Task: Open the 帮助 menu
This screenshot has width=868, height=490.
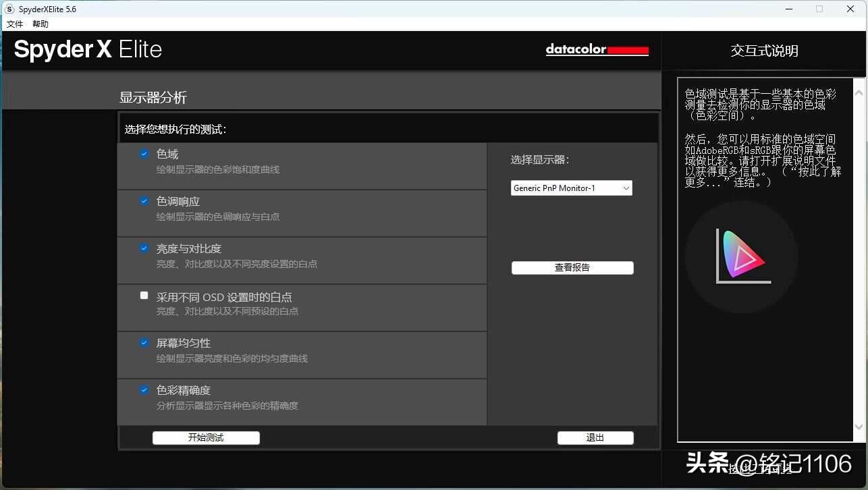Action: pos(40,24)
